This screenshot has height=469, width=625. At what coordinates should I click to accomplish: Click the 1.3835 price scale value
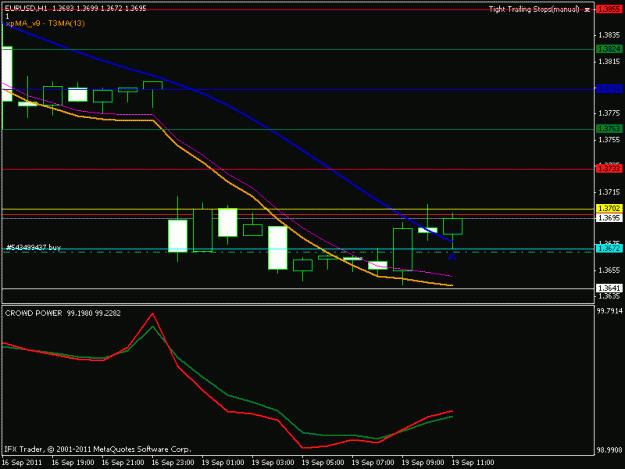(609, 35)
